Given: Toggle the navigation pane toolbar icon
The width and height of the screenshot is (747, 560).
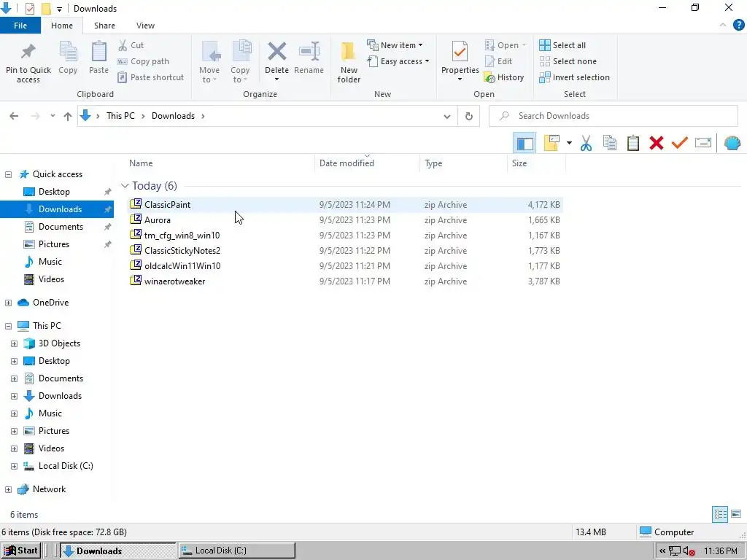Looking at the screenshot, I should click(x=525, y=143).
